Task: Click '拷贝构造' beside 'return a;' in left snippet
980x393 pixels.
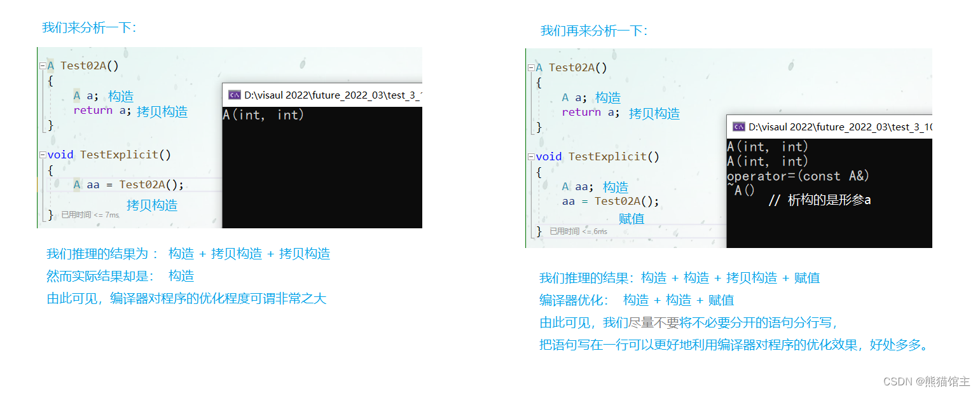Action: click(x=163, y=112)
